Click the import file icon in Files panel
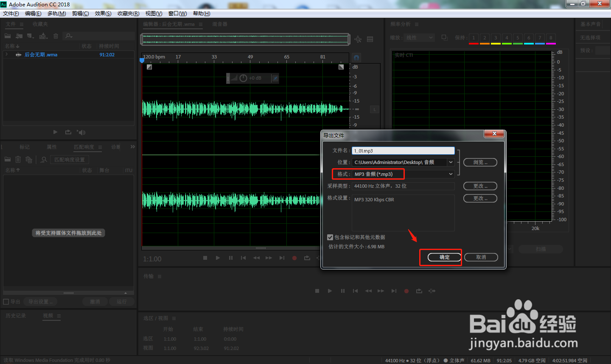611x364 pixels. [19, 36]
